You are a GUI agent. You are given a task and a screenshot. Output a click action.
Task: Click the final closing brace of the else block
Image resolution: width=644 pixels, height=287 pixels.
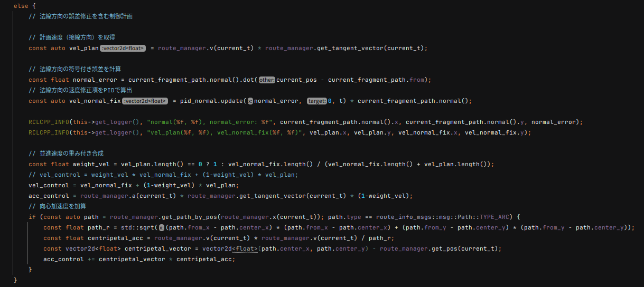pyautogui.click(x=16, y=280)
